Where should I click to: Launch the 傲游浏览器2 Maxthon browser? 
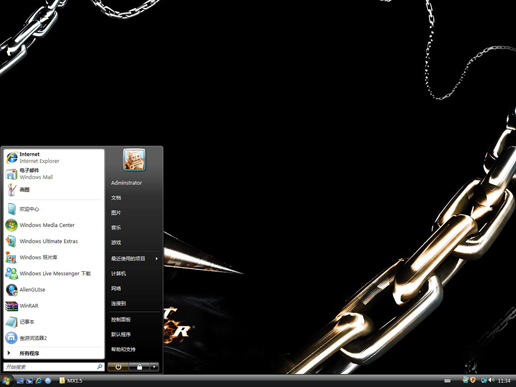coord(54,338)
